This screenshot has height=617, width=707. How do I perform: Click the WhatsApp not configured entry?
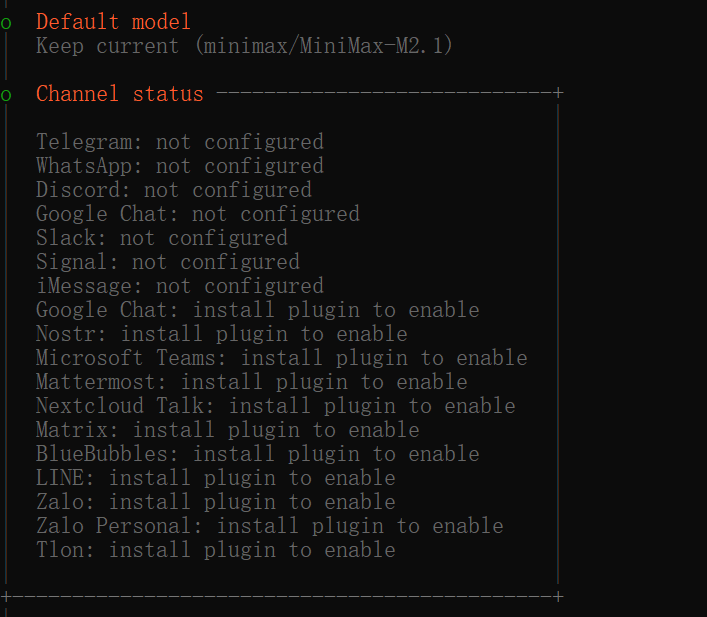180,166
